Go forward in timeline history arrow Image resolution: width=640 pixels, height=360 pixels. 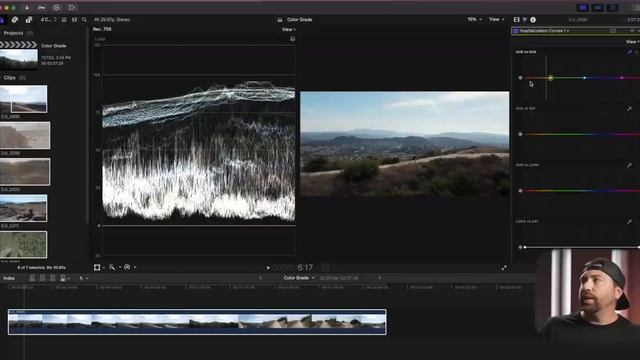tap(379, 278)
